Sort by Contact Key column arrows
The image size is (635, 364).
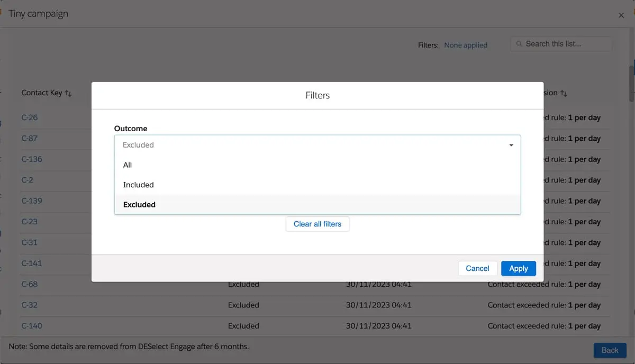(x=68, y=93)
